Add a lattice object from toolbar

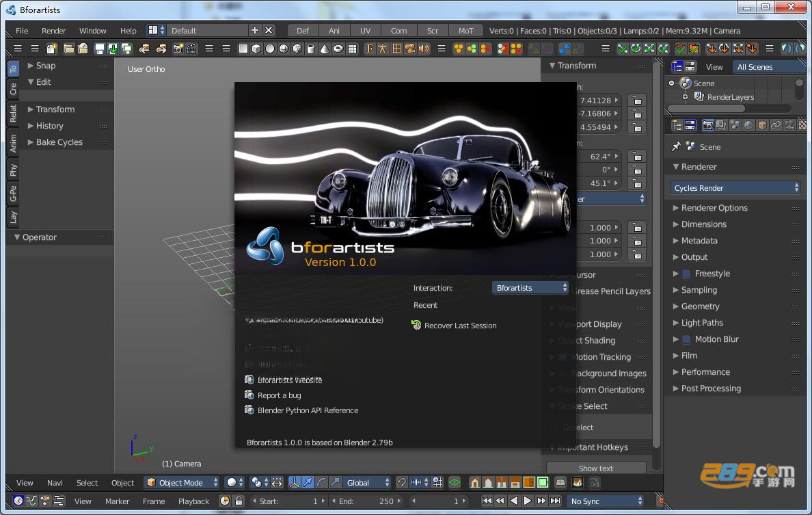click(x=396, y=49)
